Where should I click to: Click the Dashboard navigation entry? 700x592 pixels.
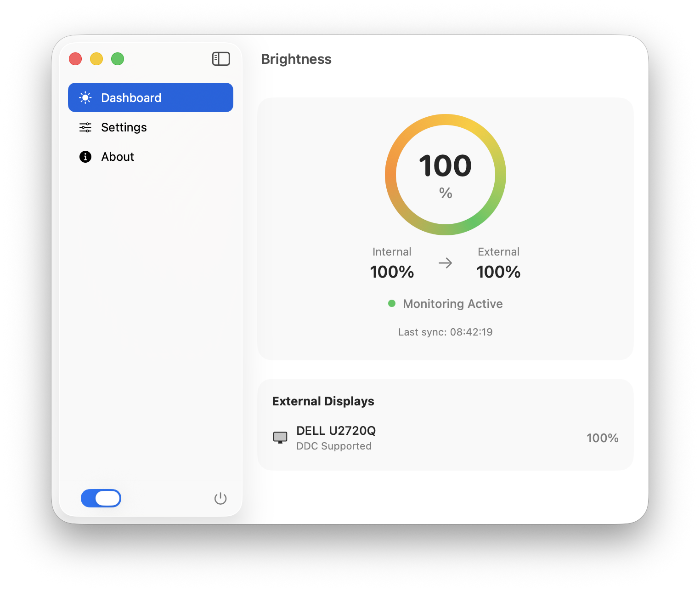click(131, 97)
